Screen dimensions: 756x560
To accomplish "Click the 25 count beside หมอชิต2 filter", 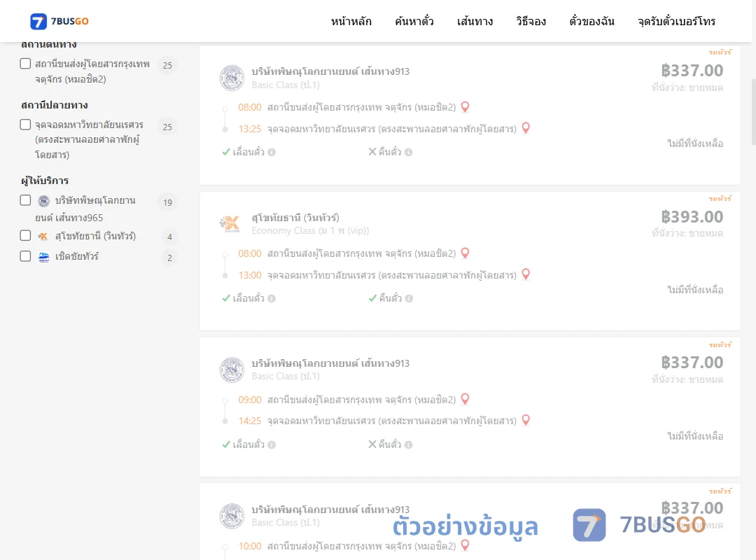I will pos(167,65).
